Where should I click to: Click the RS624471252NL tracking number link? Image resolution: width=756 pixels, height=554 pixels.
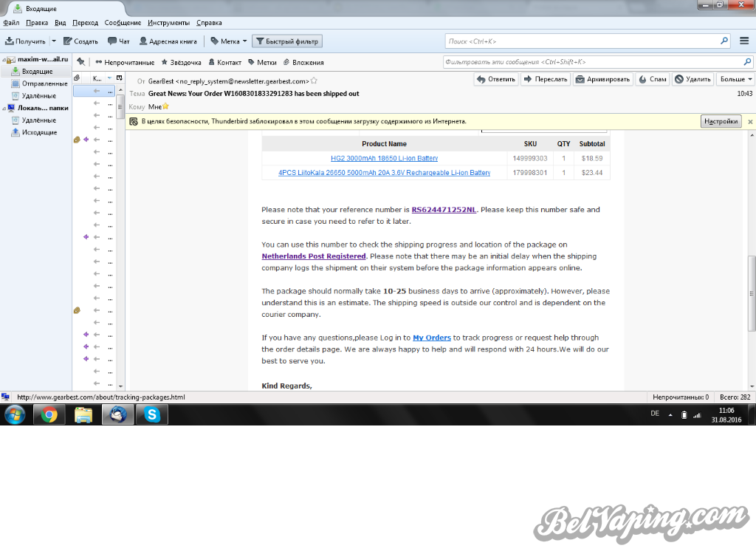pos(444,210)
